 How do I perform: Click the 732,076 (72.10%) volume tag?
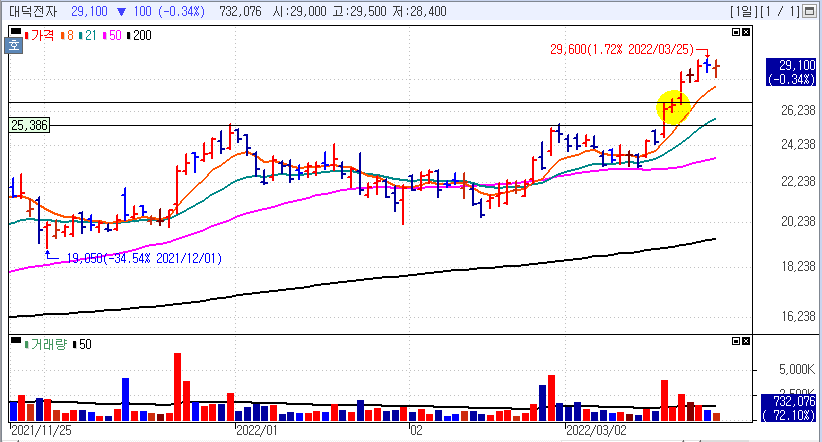click(788, 408)
